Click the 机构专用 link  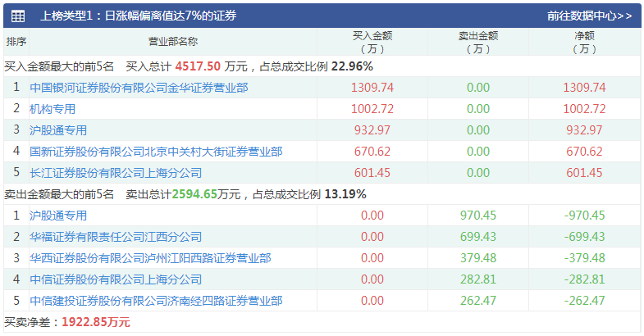point(53,108)
